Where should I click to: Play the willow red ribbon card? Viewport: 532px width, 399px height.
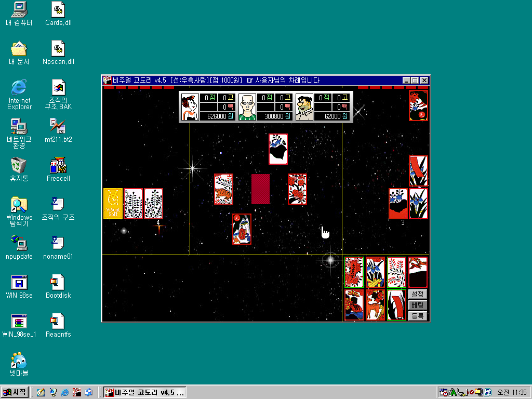[x=396, y=304]
